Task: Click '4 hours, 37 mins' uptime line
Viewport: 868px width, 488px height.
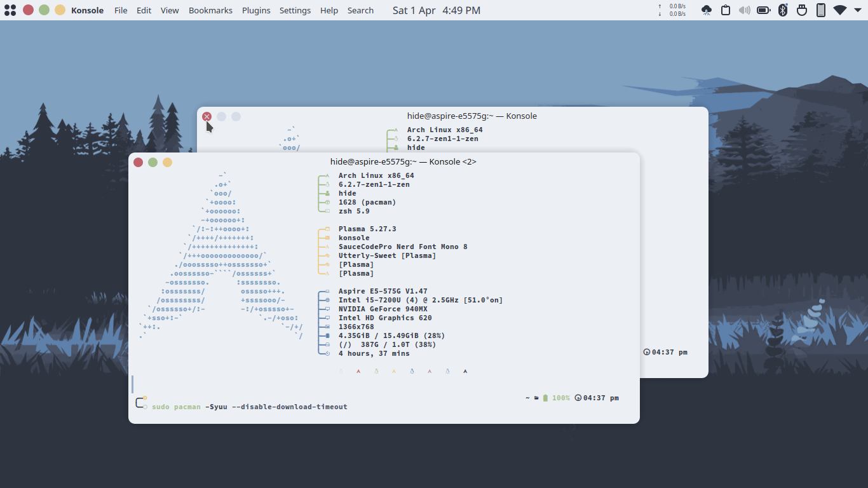Action: click(374, 353)
